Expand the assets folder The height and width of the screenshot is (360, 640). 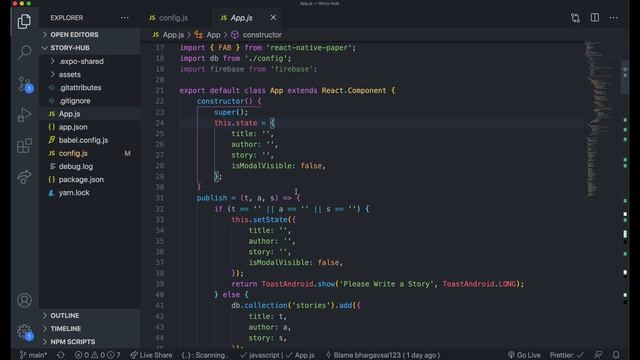click(x=90, y=74)
